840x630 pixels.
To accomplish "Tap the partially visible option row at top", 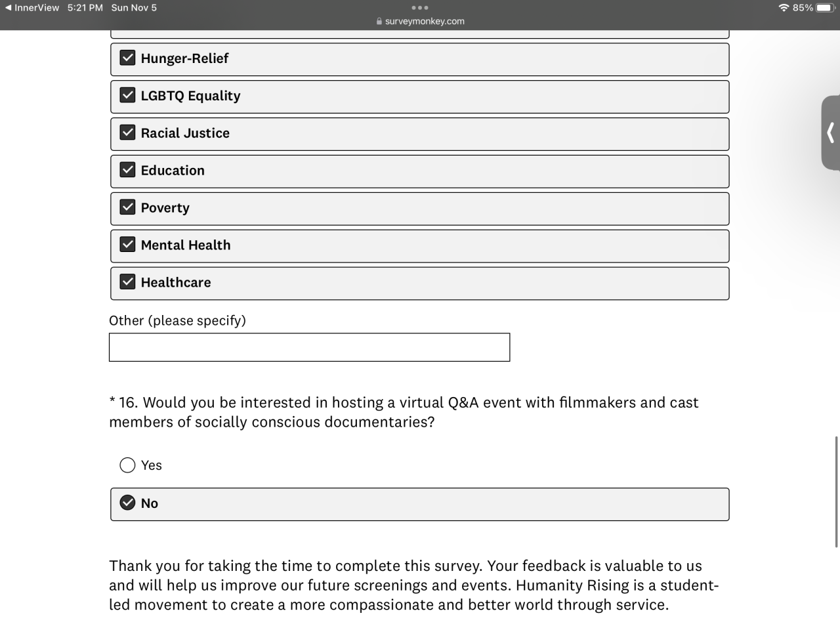I will tap(420, 34).
